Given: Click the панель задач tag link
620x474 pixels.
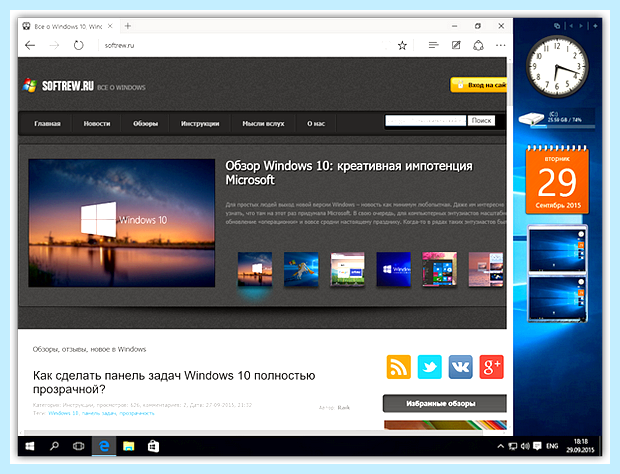Looking at the screenshot, I should click(99, 413).
